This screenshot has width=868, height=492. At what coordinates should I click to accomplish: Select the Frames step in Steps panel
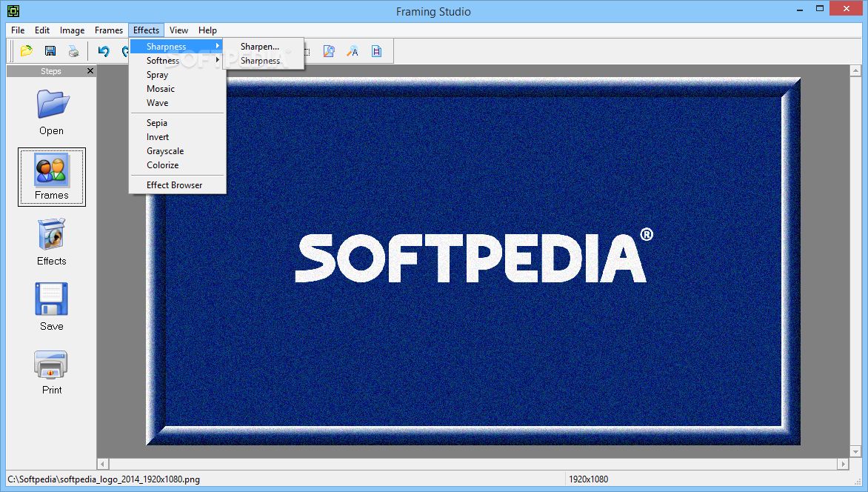tap(52, 177)
